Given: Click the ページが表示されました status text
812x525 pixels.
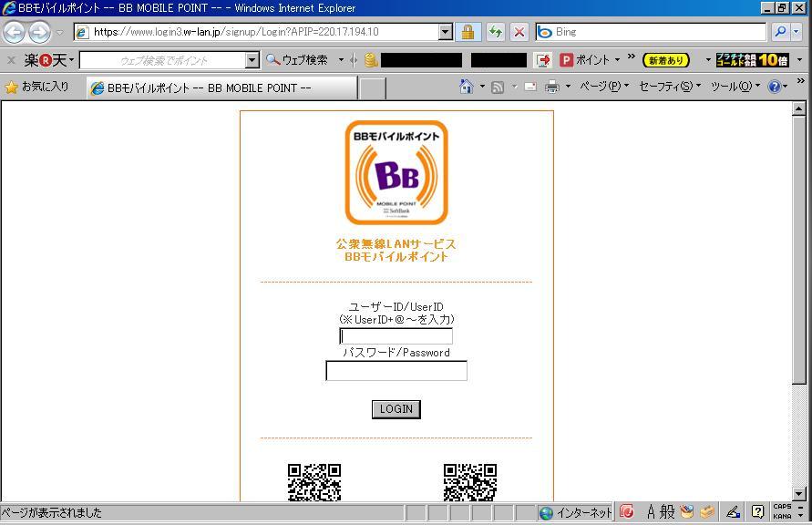Looking at the screenshot, I should (51, 512).
